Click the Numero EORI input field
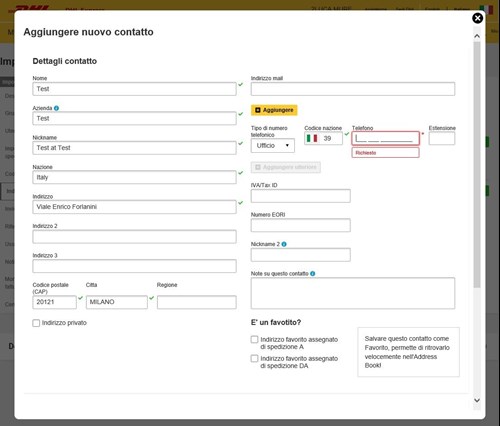The width and height of the screenshot is (500, 426). click(x=301, y=225)
